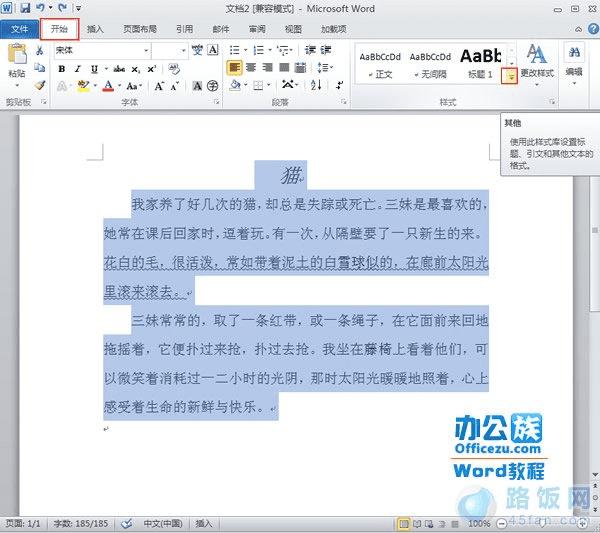Screen dimensions: 600x533
Task: Expand the styles gallery 其他 button
Action: pyautogui.click(x=510, y=77)
